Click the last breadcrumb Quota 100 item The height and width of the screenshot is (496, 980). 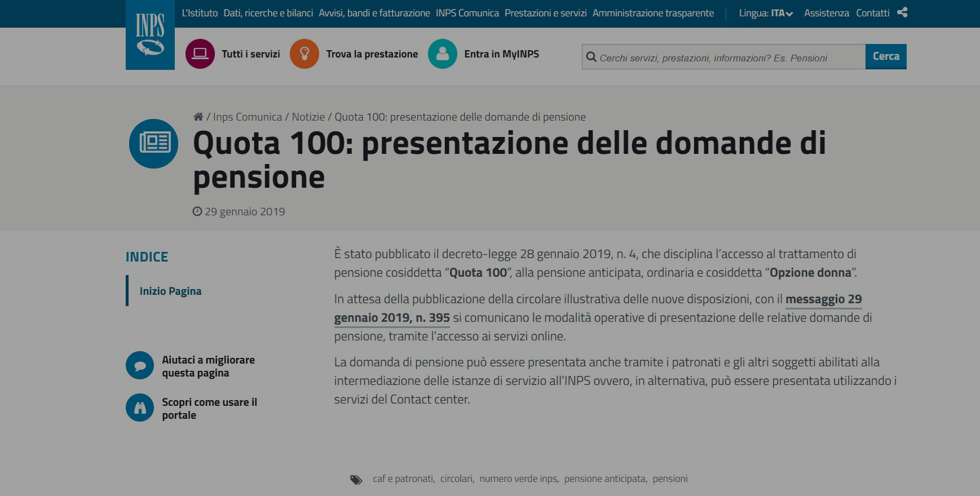tap(460, 117)
